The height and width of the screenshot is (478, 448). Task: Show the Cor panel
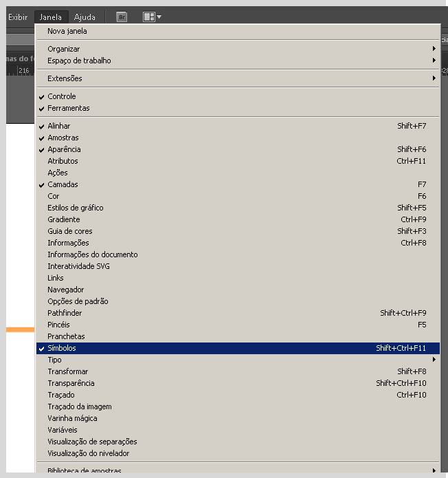click(238, 196)
